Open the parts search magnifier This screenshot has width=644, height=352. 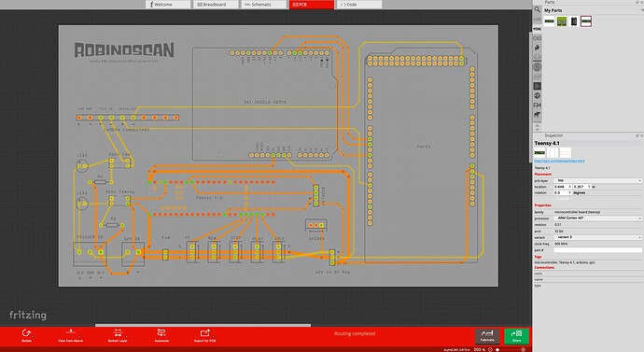(537, 9)
